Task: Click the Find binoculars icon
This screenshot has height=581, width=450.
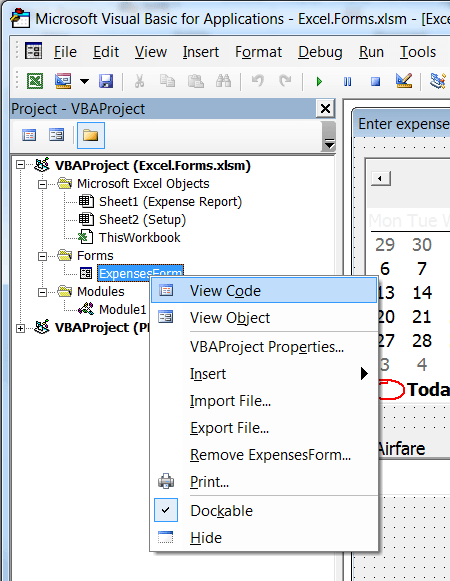Action: [224, 81]
